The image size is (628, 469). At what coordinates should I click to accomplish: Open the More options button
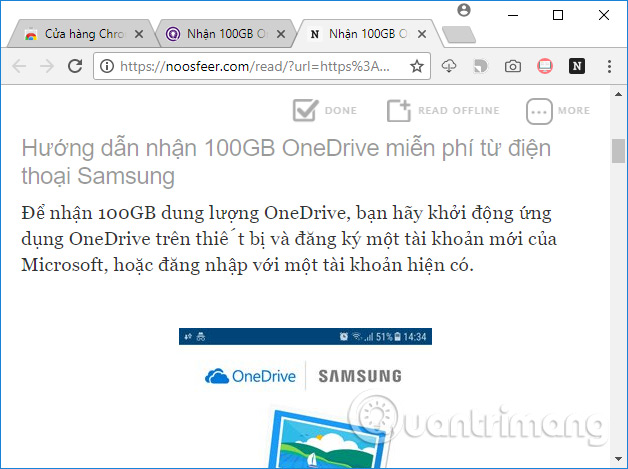(x=558, y=111)
